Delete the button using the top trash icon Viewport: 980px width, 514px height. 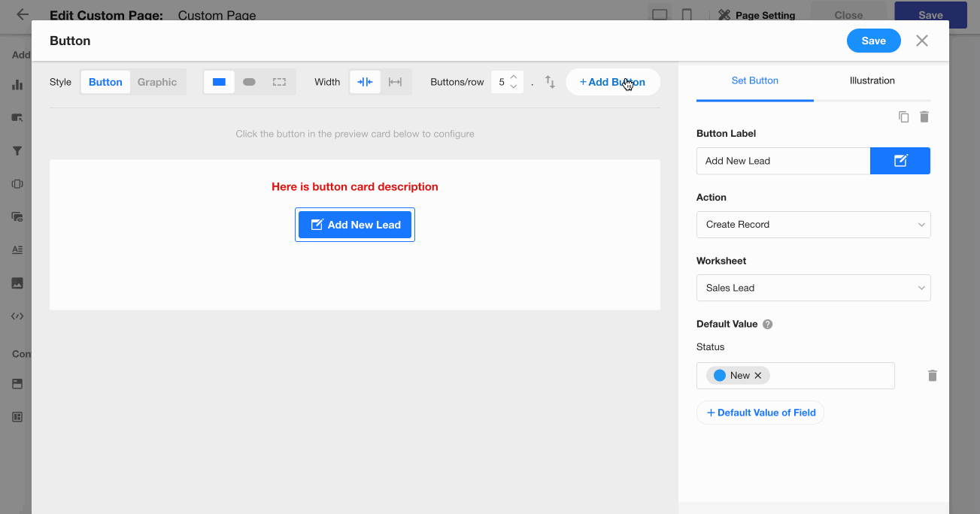[x=924, y=117]
